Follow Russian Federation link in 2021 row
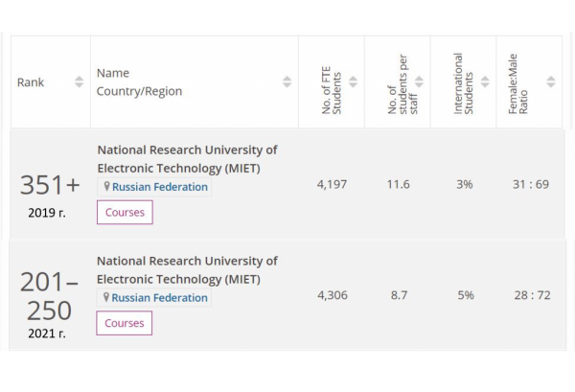The height and width of the screenshot is (392, 575). (159, 298)
